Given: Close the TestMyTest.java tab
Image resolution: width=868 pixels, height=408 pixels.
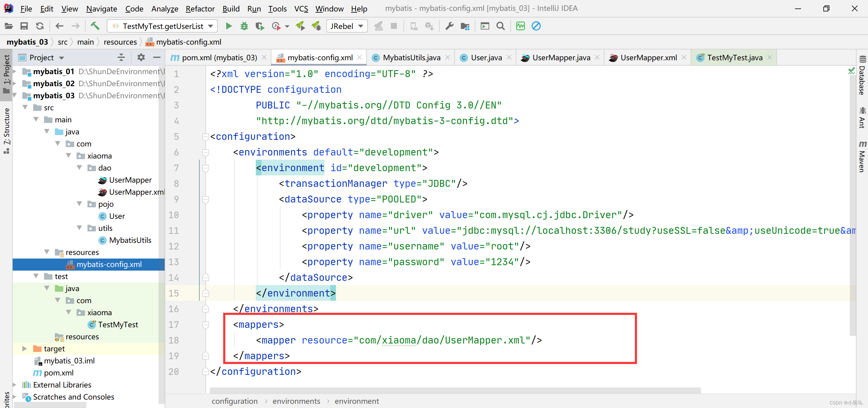Looking at the screenshot, I should (x=770, y=57).
